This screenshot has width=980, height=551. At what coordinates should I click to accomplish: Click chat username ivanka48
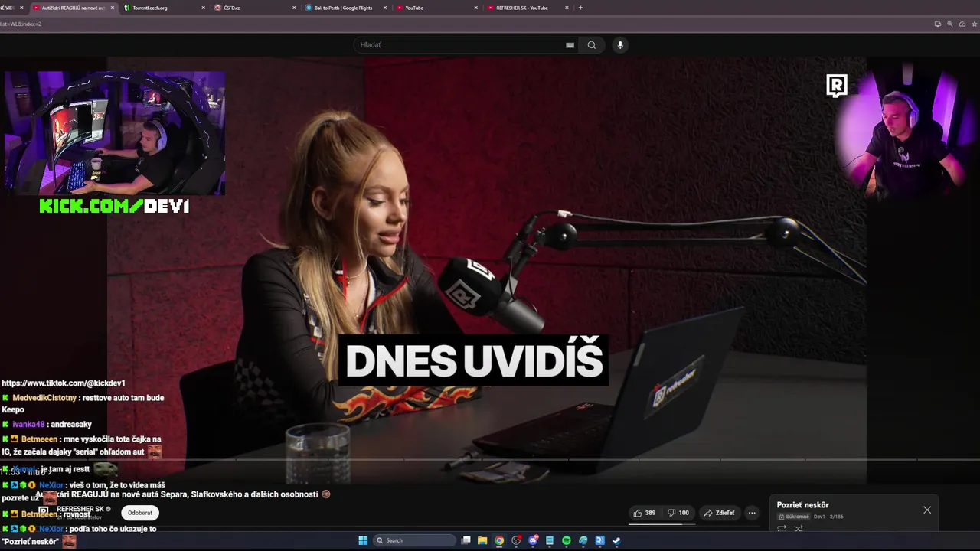tap(28, 425)
